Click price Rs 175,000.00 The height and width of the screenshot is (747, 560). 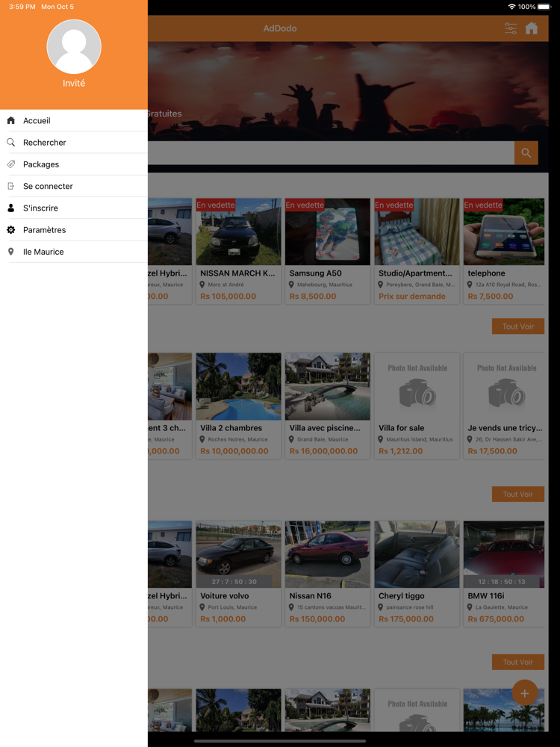tap(406, 619)
